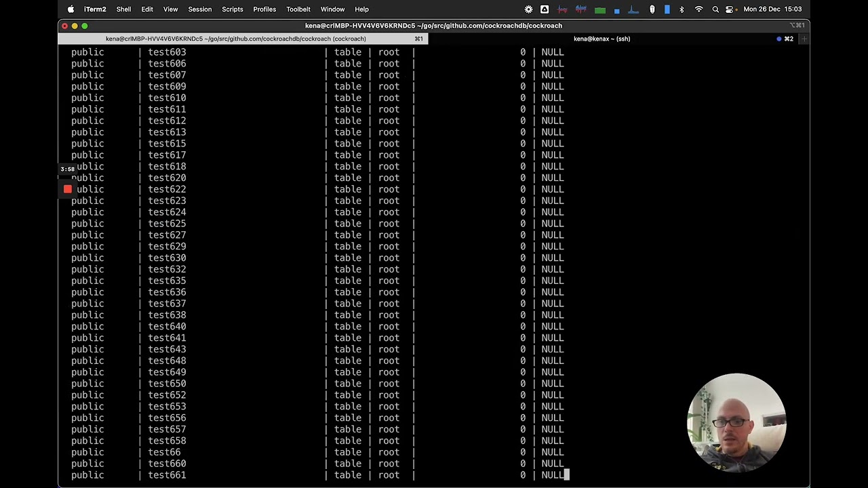Click the red-blue CPU graph menu bar icon
The image size is (868, 488).
562,9
